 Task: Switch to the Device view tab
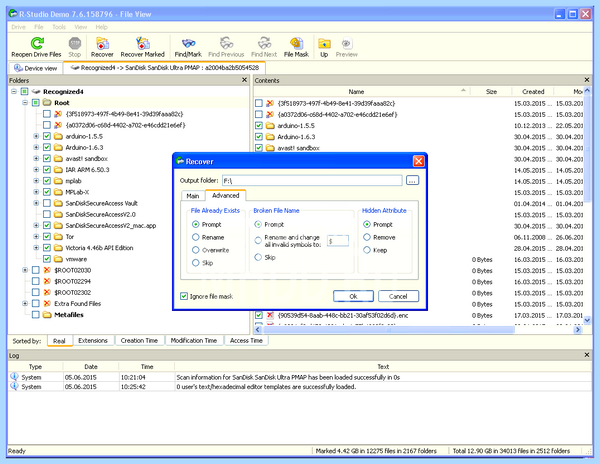[x=35, y=68]
